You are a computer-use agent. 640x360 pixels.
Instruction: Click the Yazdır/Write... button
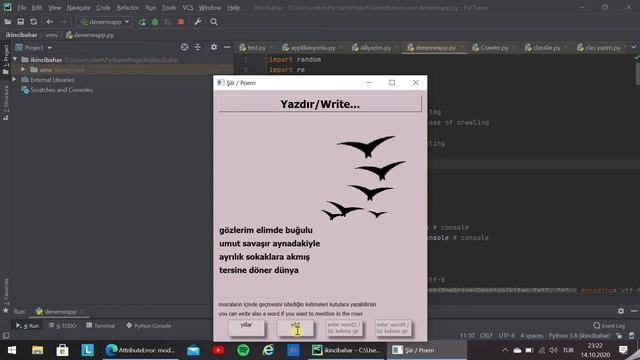click(320, 104)
